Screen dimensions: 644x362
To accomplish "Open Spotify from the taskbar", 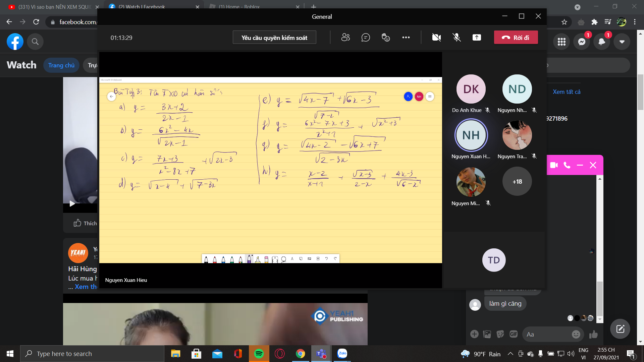I will click(x=259, y=354).
